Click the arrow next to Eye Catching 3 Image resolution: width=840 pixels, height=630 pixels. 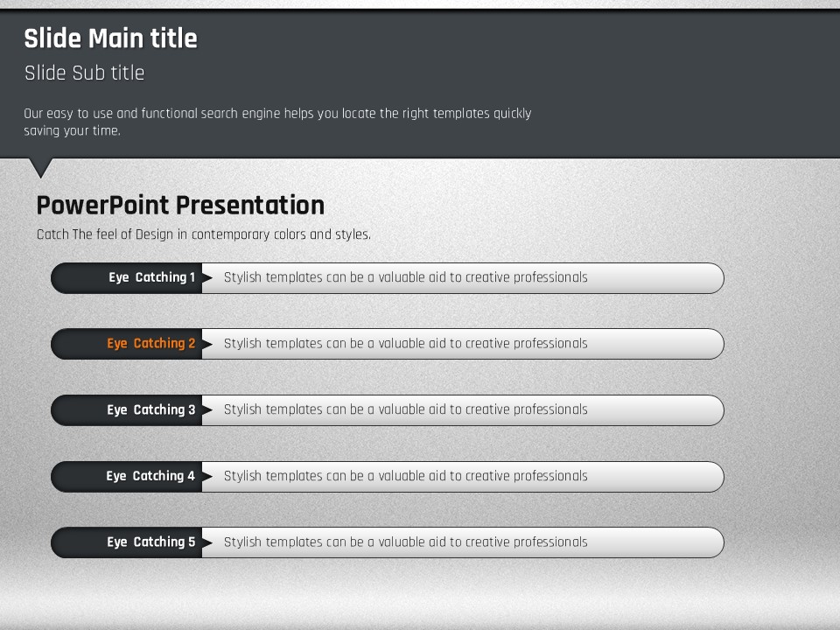point(207,410)
